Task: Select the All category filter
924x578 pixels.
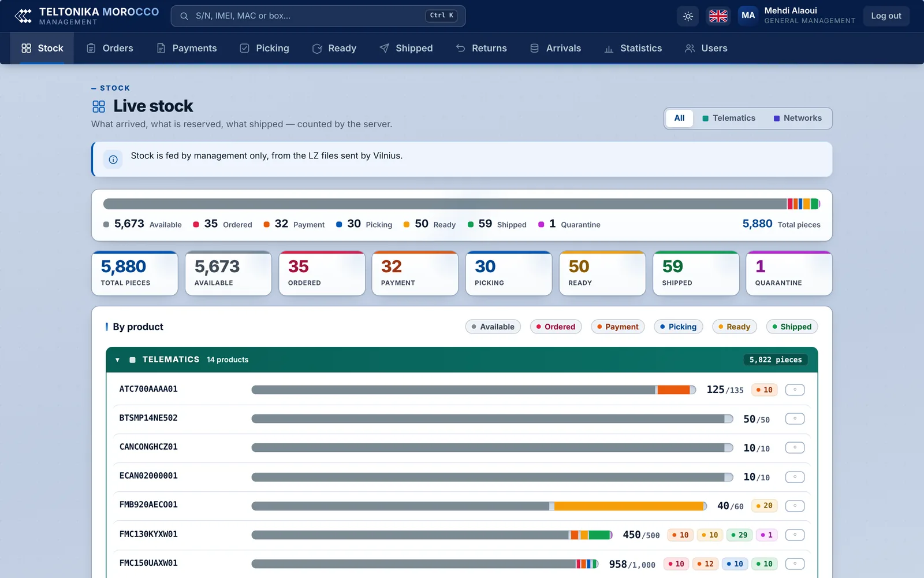Action: pos(679,118)
